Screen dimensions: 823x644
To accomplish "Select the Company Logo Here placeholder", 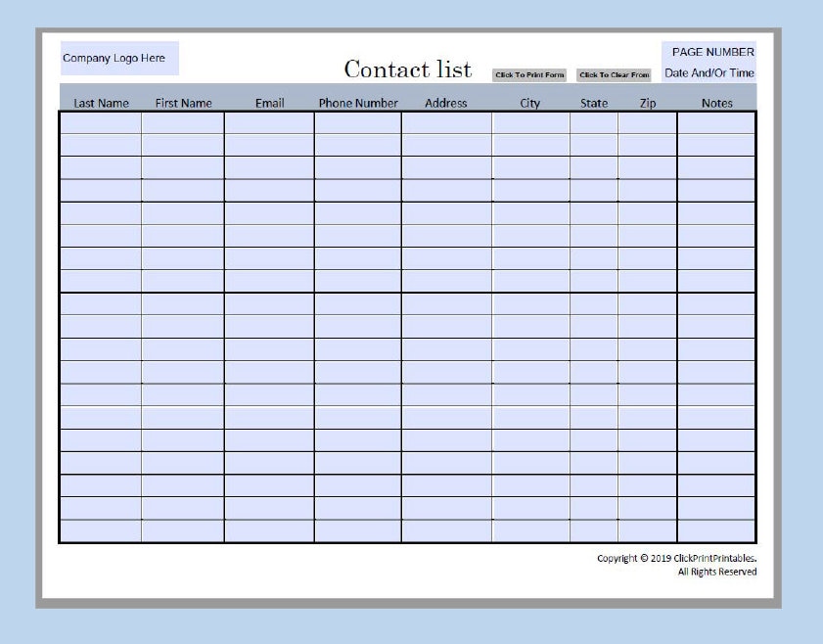I will tap(119, 58).
